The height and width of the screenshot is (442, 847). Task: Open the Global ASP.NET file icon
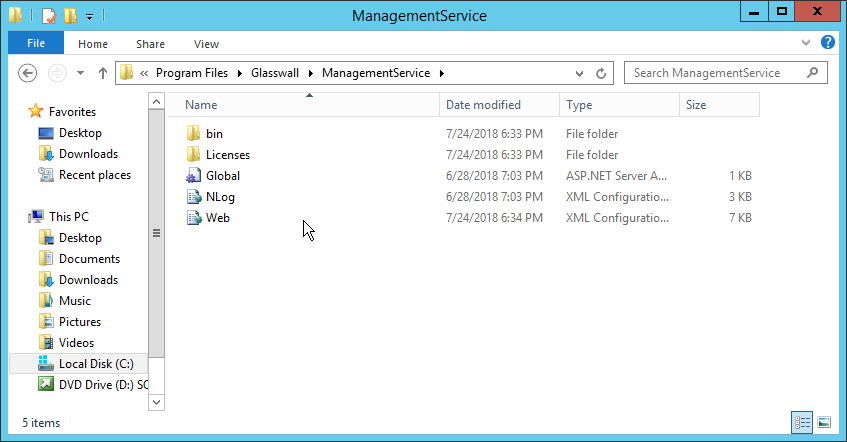point(194,176)
